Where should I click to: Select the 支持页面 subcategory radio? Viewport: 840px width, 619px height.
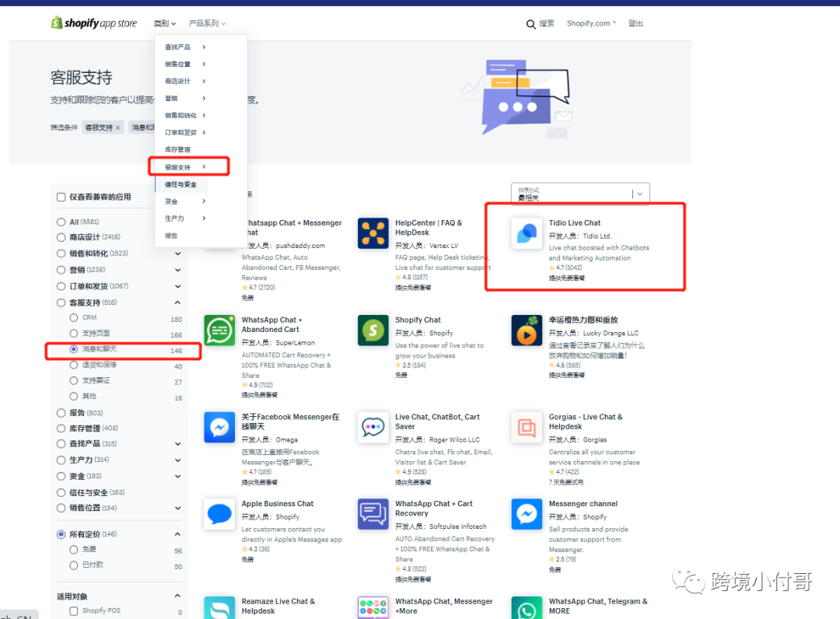[x=74, y=334]
